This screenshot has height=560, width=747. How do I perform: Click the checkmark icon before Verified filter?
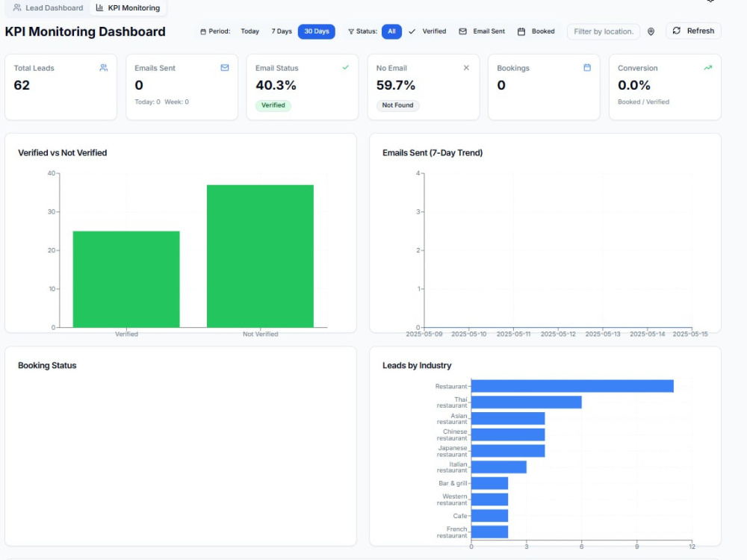(412, 31)
